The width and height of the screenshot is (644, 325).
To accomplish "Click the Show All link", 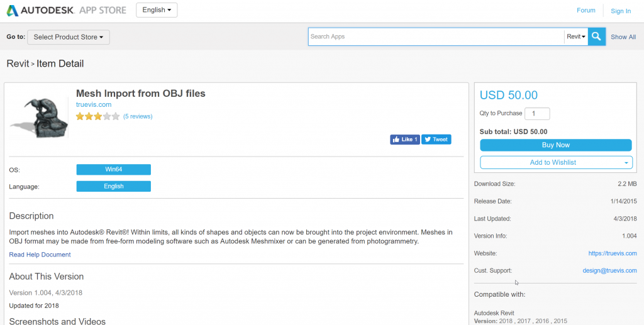I will click(x=623, y=37).
